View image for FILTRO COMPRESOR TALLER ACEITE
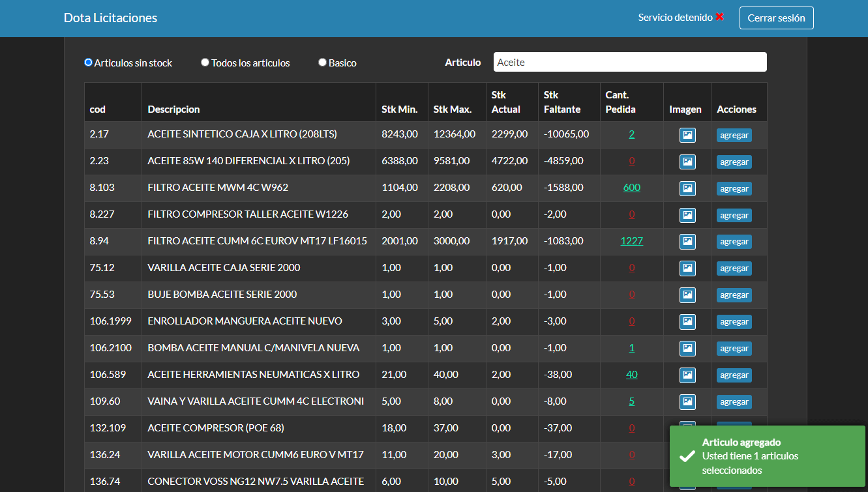This screenshot has width=868, height=492. (687, 215)
